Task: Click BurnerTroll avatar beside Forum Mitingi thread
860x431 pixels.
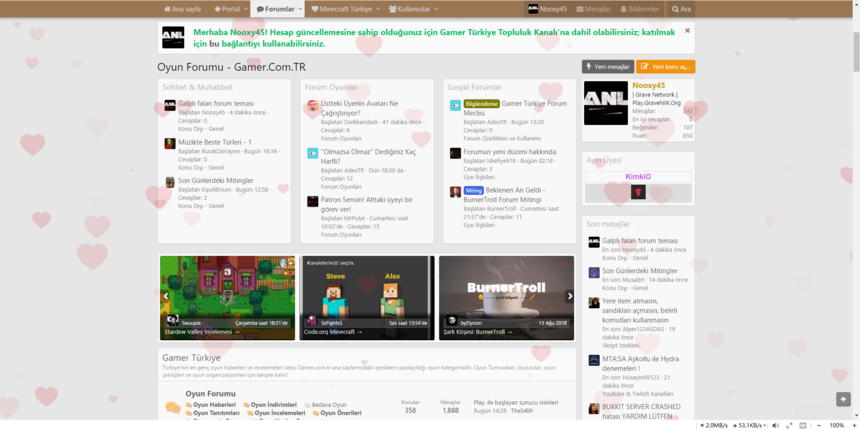Action: coord(455,192)
